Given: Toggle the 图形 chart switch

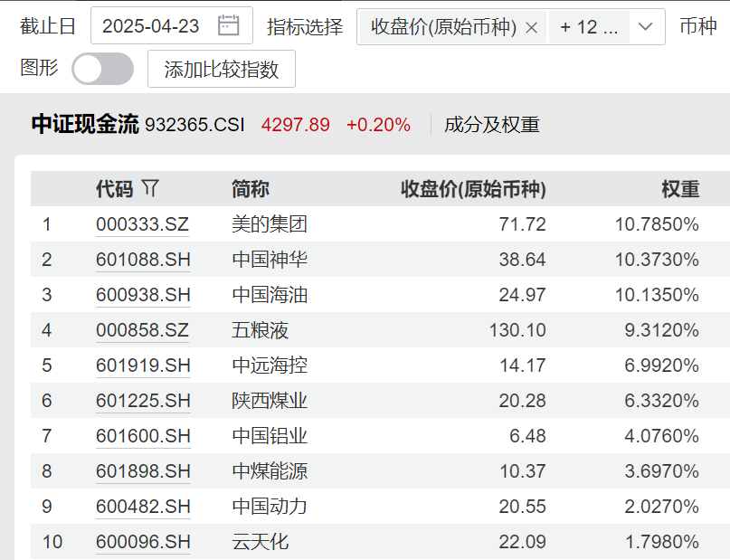Looking at the screenshot, I should tap(102, 69).
